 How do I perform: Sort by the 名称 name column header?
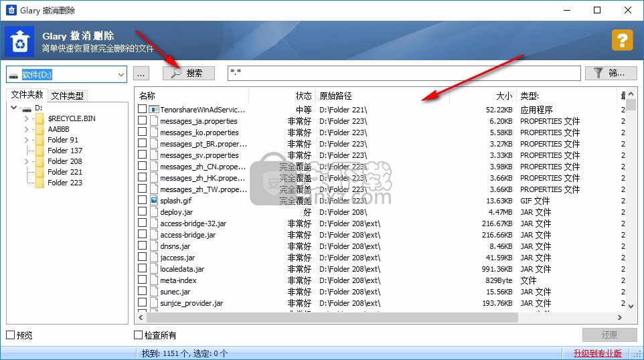coord(192,96)
